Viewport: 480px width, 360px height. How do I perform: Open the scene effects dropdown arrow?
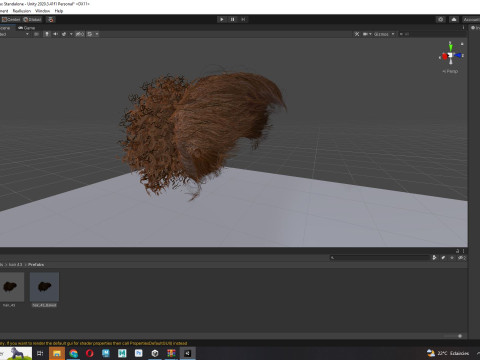pos(71,34)
